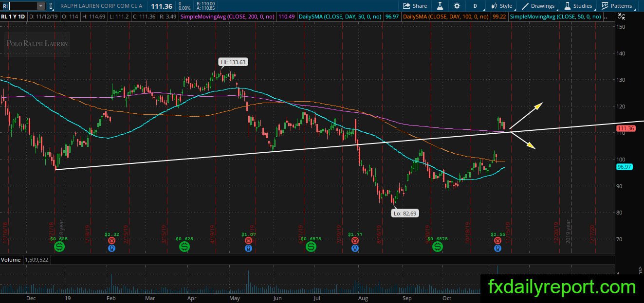Click earnings phone icon under $2.32
The height and width of the screenshot is (303, 644).
[x=112, y=240]
